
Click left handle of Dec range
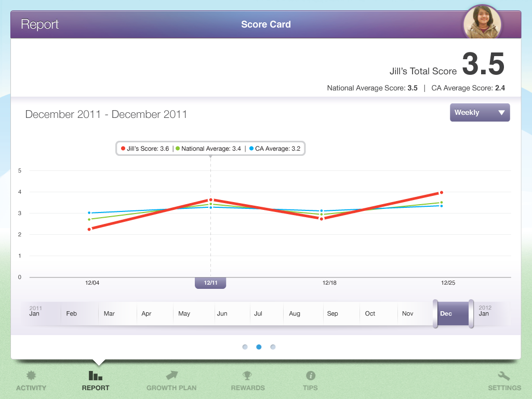[x=435, y=313]
